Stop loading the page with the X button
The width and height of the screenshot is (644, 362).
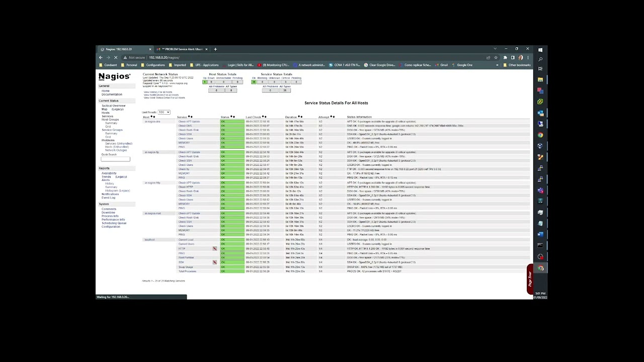click(x=116, y=57)
